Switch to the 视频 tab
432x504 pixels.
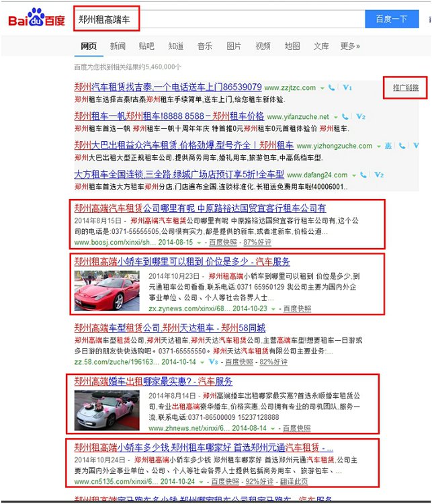click(263, 46)
